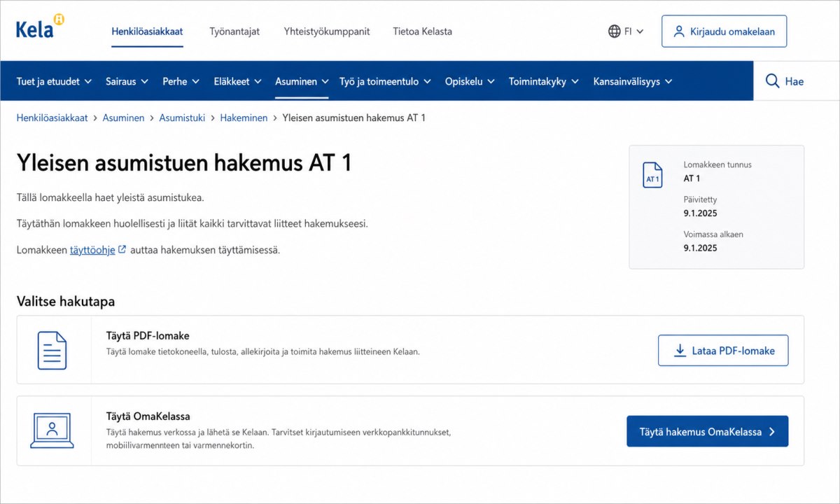
Task: Switch to the Työnantajat tab
Action: [234, 31]
